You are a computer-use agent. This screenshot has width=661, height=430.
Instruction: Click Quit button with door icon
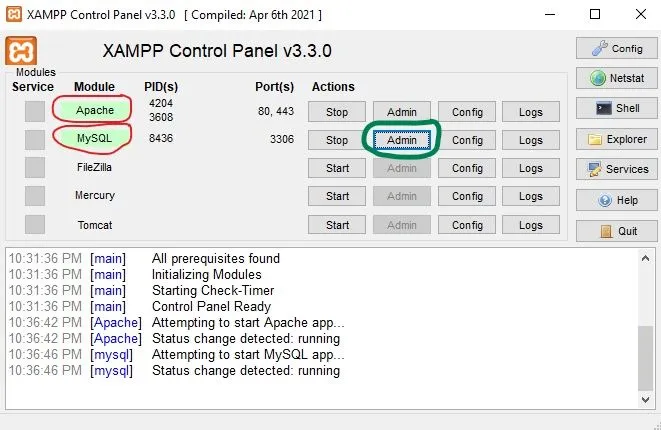[616, 231]
